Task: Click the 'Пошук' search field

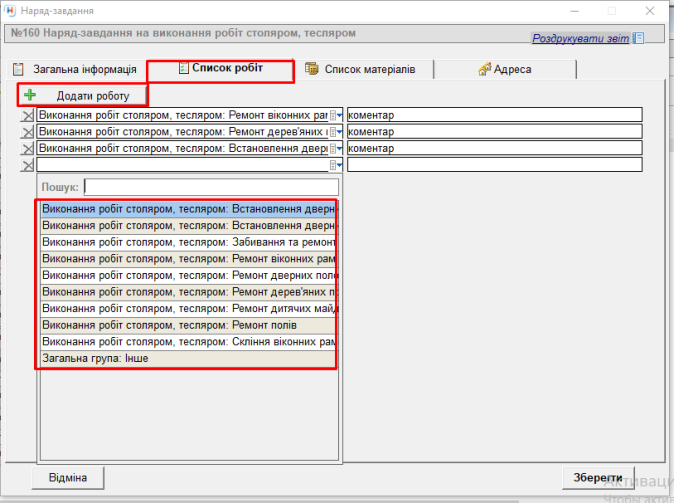Action: (x=211, y=187)
